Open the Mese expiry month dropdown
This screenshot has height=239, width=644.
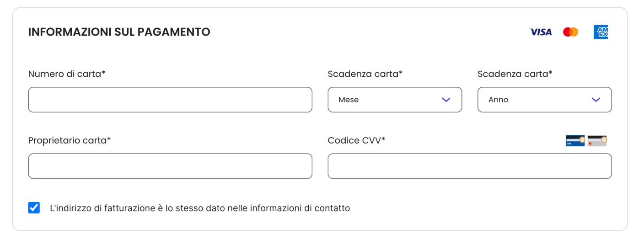(x=394, y=100)
